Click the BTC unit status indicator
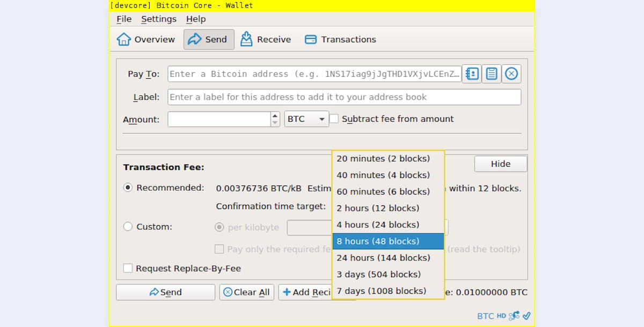644x327 pixels. [x=485, y=316]
